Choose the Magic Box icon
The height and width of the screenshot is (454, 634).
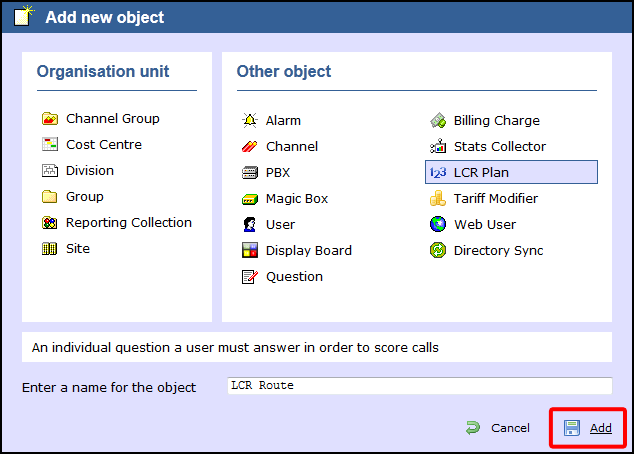(x=250, y=199)
